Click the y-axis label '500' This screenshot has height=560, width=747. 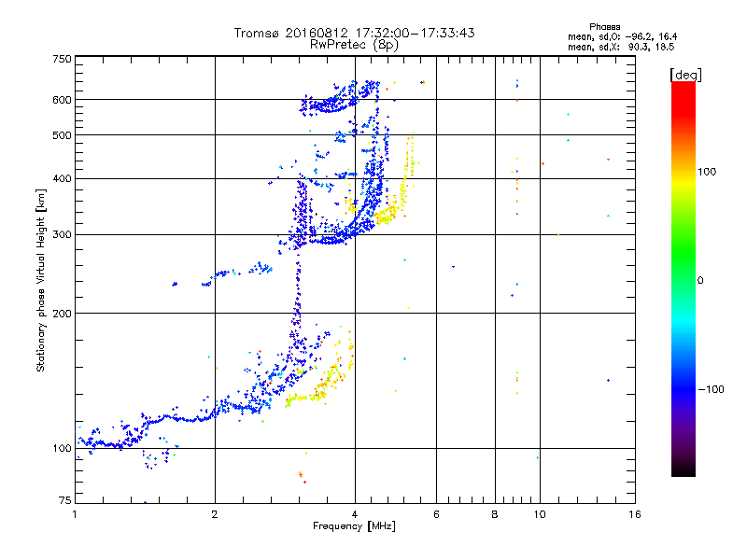62,135
